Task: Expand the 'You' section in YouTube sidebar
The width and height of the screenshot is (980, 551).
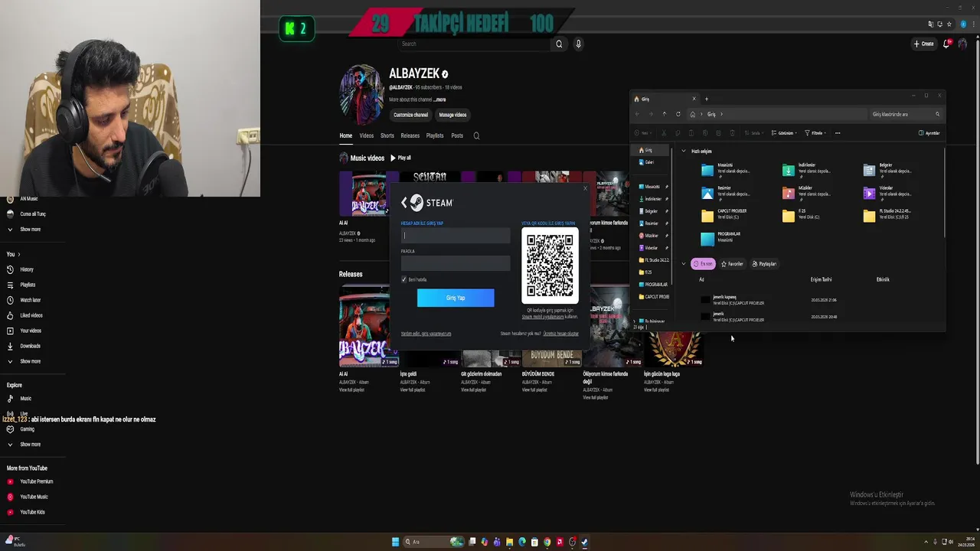Action: [13, 254]
